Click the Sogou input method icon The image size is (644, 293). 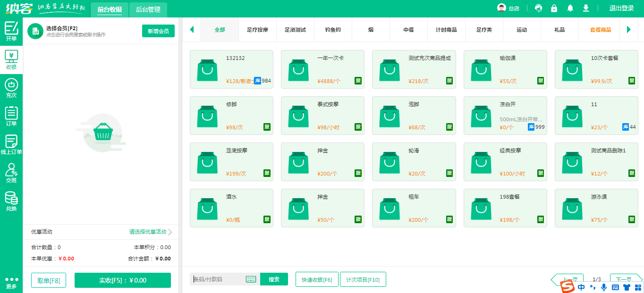[x=567, y=286]
